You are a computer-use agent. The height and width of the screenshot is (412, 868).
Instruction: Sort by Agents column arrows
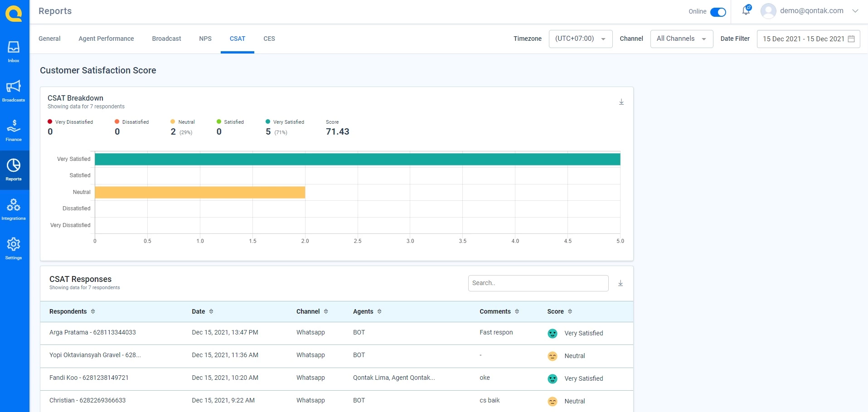379,311
